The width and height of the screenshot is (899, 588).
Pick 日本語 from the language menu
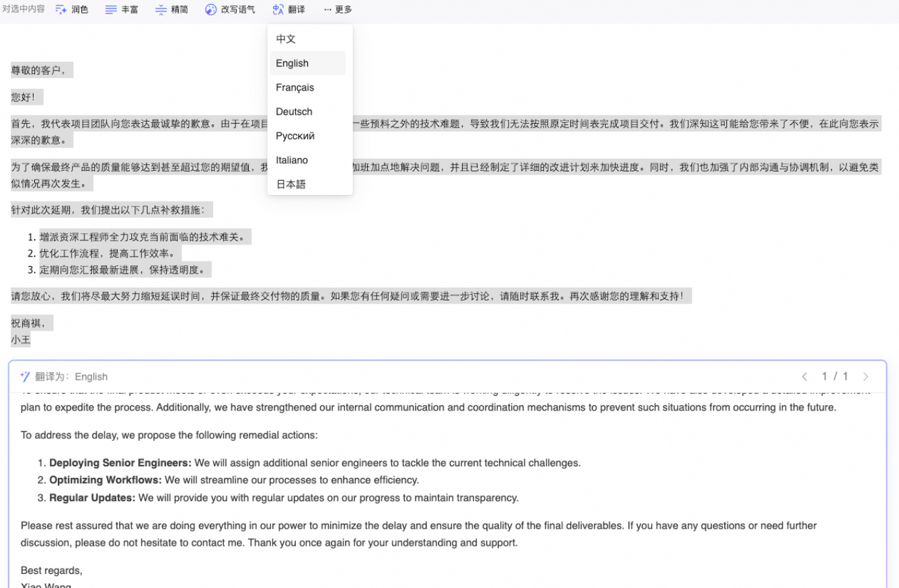point(308,184)
